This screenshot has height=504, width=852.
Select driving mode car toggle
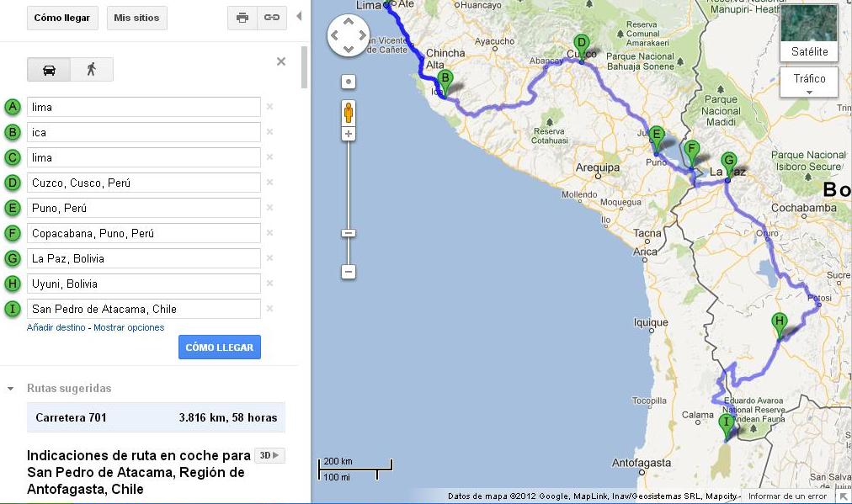click(49, 70)
